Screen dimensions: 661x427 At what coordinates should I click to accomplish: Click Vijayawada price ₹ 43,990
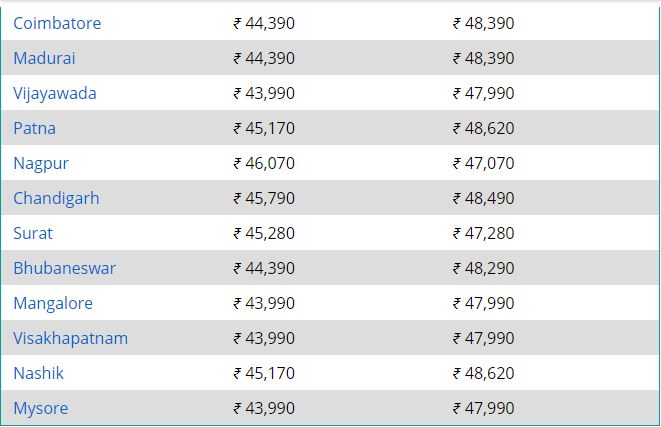(264, 93)
